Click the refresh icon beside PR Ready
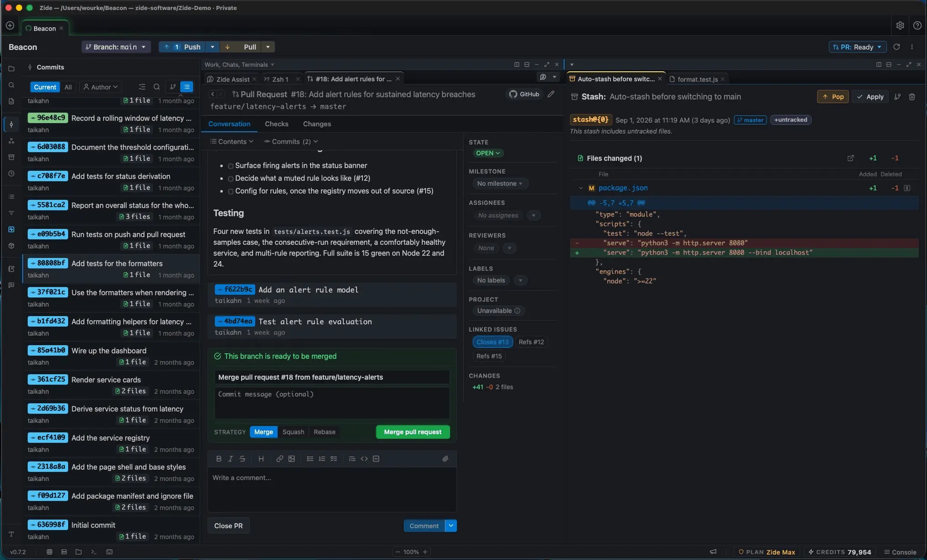This screenshot has width=927, height=560. pyautogui.click(x=897, y=47)
